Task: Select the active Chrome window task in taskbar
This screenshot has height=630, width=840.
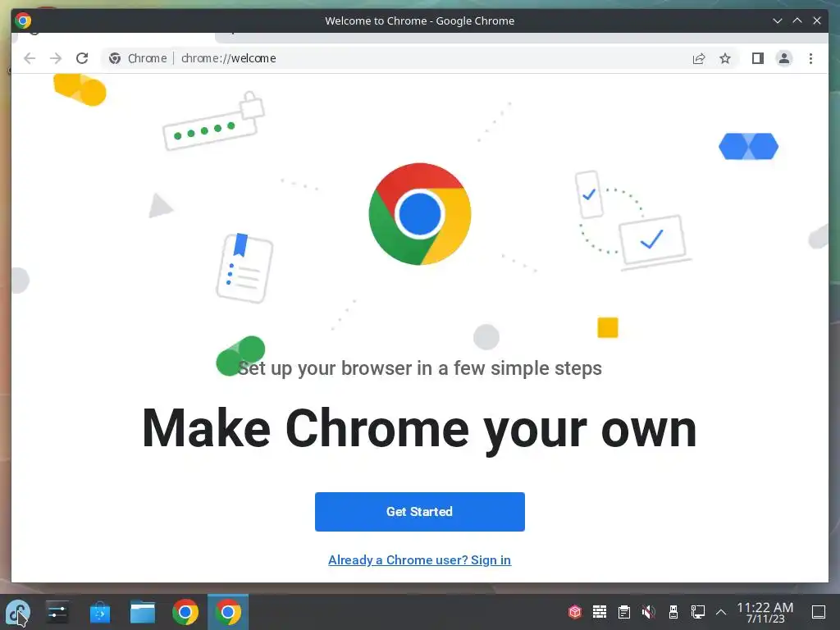Action: (x=228, y=612)
